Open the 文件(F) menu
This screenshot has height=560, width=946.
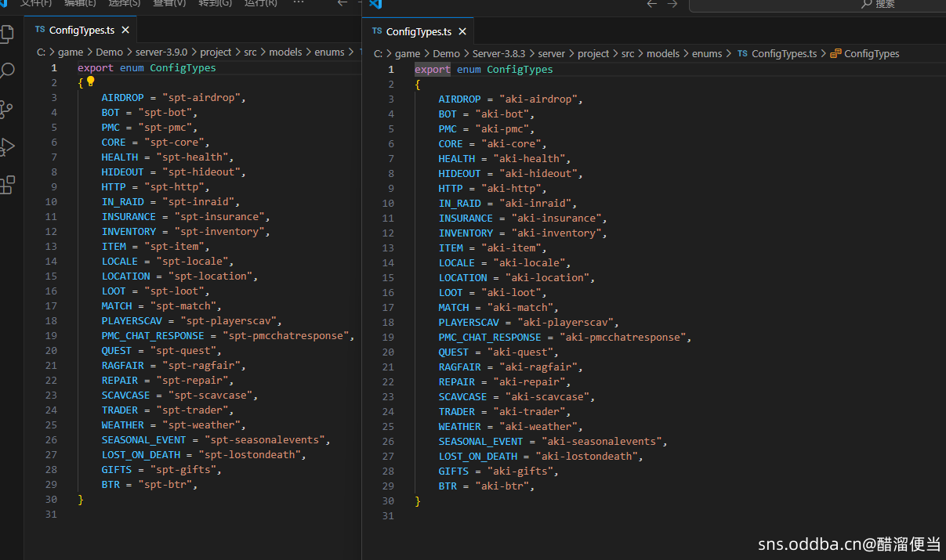click(x=36, y=3)
